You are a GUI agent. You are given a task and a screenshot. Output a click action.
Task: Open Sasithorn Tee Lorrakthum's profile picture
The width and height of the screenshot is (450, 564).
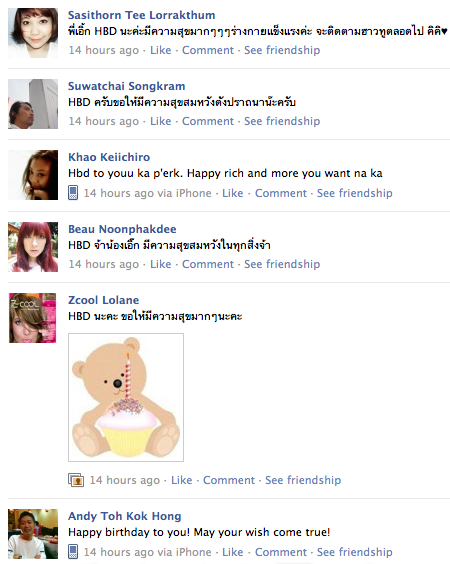33,33
